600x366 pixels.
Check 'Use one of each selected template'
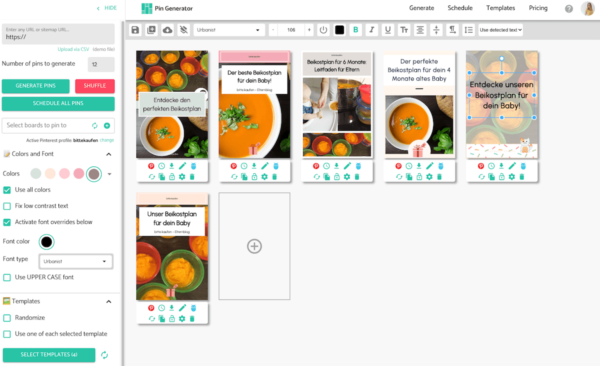(x=7, y=334)
